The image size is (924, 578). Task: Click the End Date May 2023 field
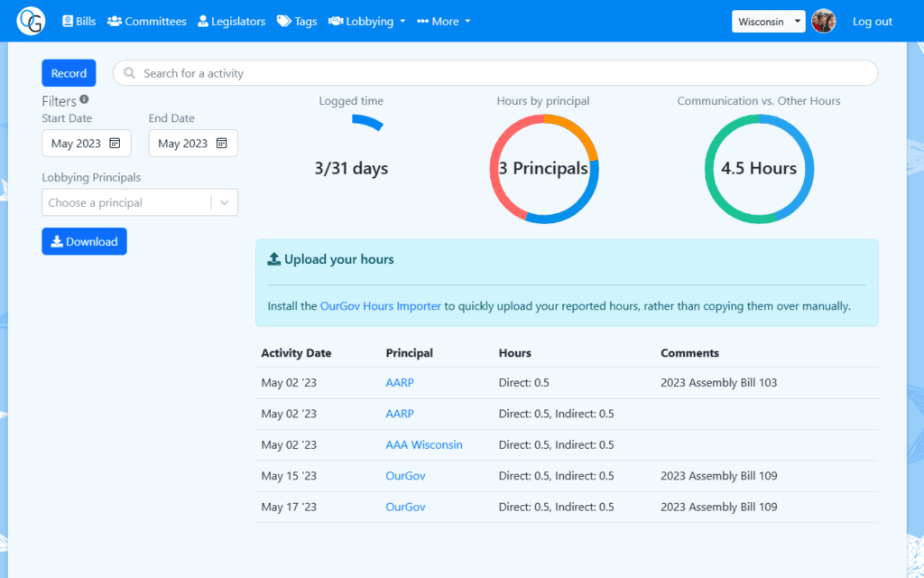(193, 144)
